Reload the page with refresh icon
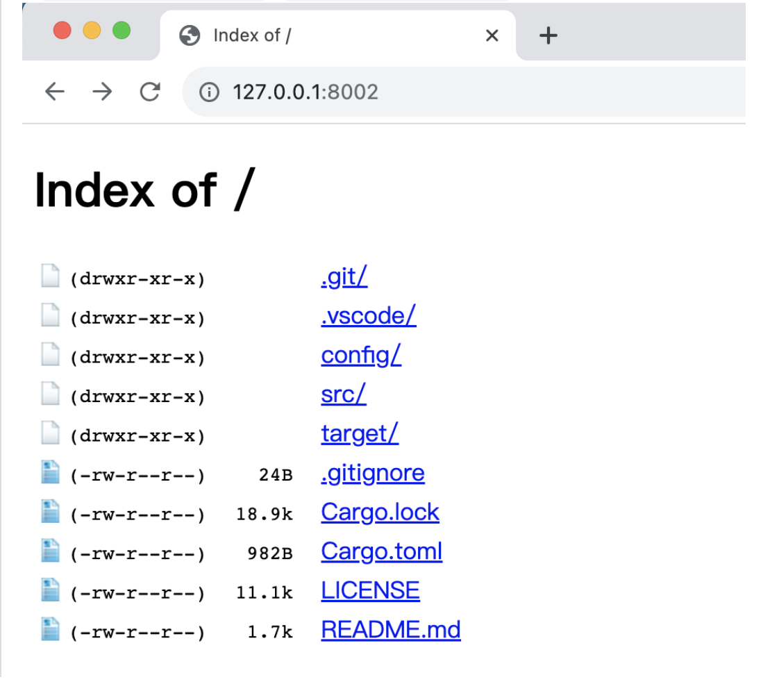The height and width of the screenshot is (700, 779). (x=149, y=92)
